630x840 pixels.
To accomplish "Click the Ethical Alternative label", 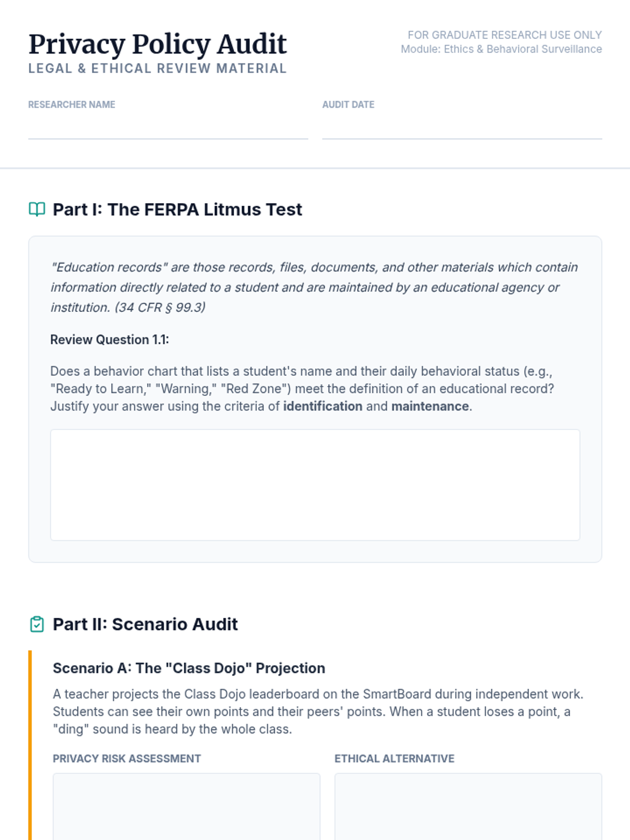I will pyautogui.click(x=395, y=759).
